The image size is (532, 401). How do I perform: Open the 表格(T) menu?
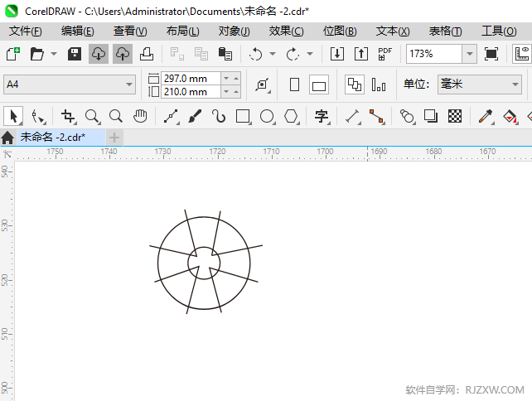click(x=446, y=31)
